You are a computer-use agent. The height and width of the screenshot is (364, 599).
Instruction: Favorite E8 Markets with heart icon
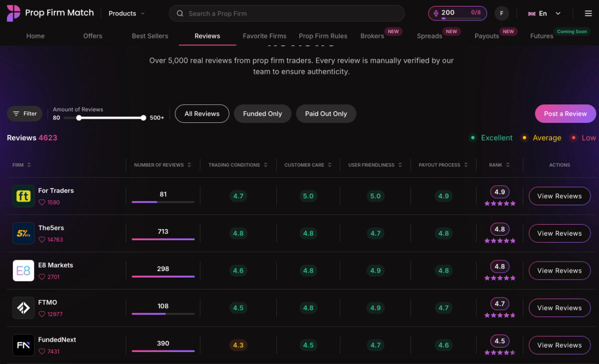coord(42,277)
